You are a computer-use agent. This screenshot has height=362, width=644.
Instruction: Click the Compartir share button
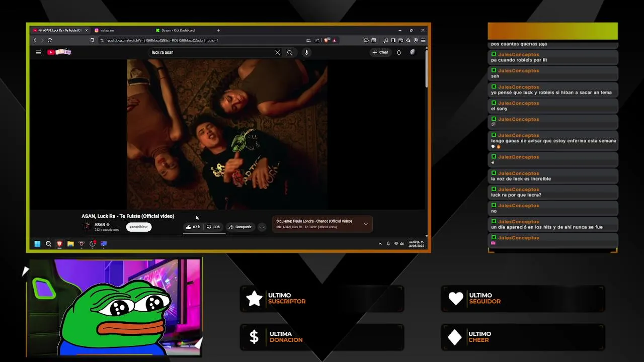240,227
